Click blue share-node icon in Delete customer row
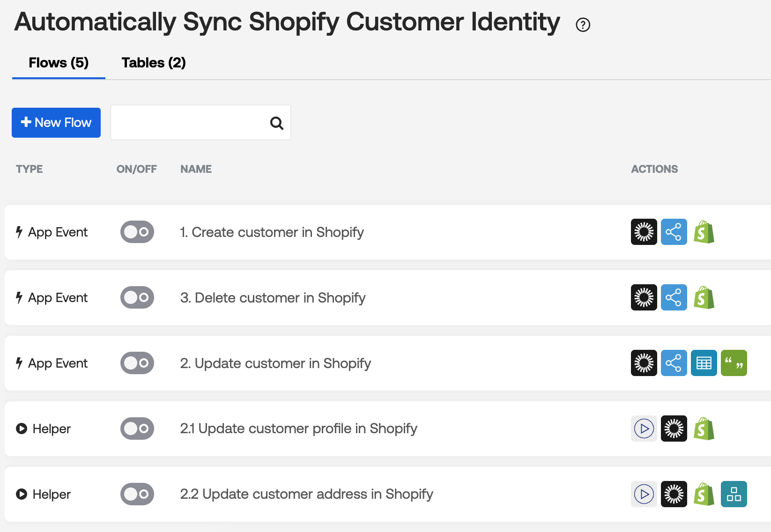This screenshot has width=771, height=532. (x=674, y=297)
